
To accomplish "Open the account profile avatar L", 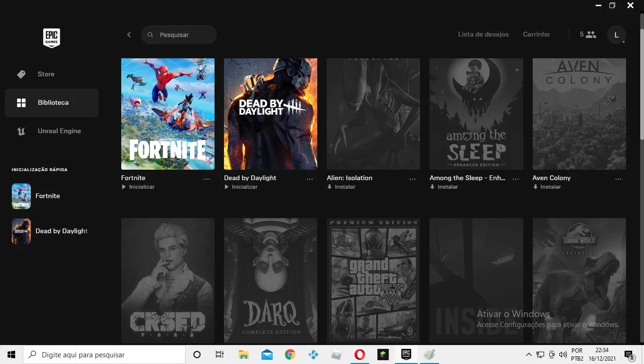I will [616, 35].
